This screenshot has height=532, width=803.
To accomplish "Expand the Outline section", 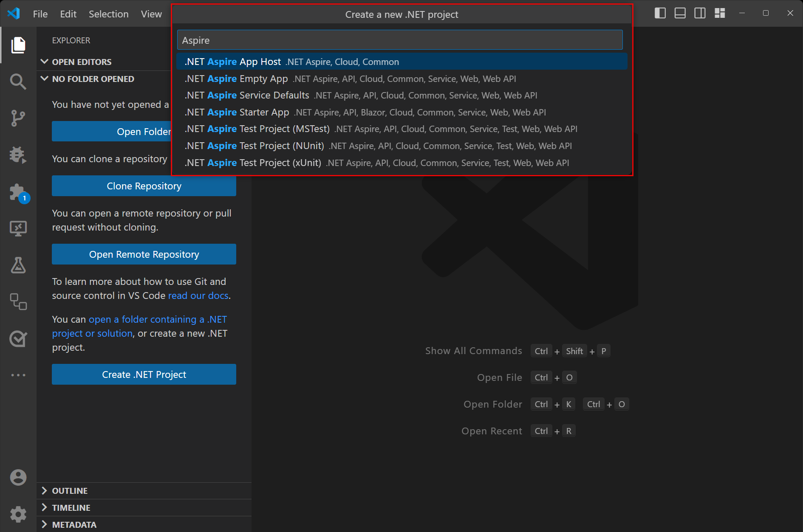I will coord(144,491).
